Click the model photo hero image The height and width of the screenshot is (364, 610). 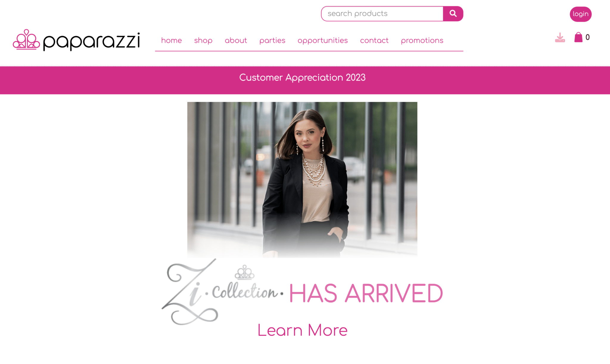[x=302, y=180]
